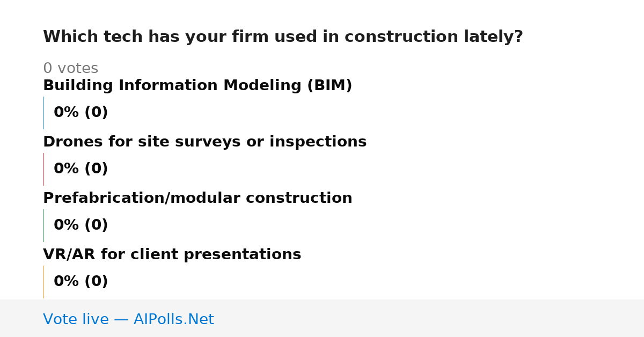Click the 0% (0) result under Drones
Viewport: 644px width, 337px height.
[x=80, y=169]
